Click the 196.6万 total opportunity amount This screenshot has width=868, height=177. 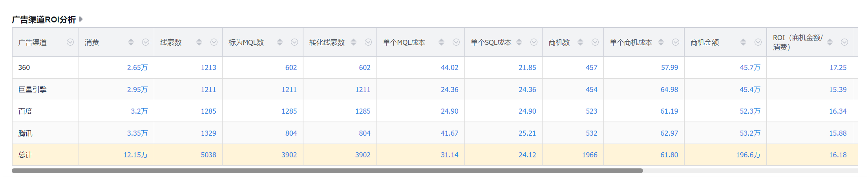click(x=748, y=155)
